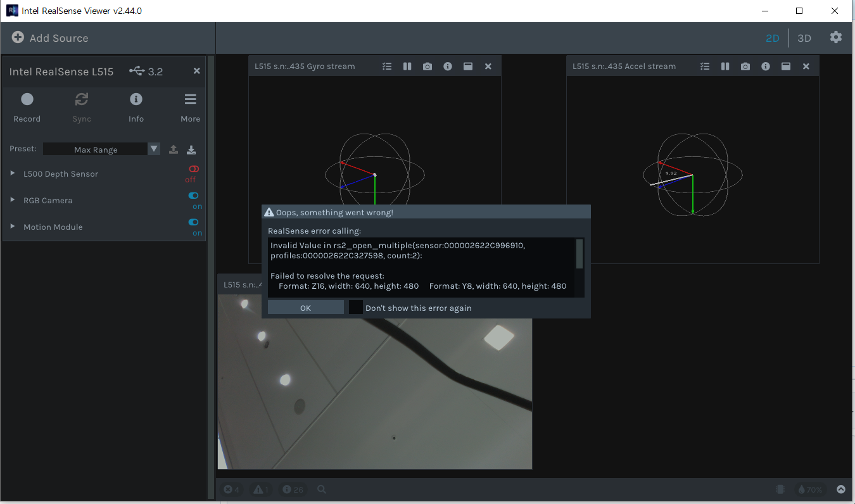Open the search in the notification bar
Viewport: 855px width, 504px height.
pyautogui.click(x=321, y=489)
